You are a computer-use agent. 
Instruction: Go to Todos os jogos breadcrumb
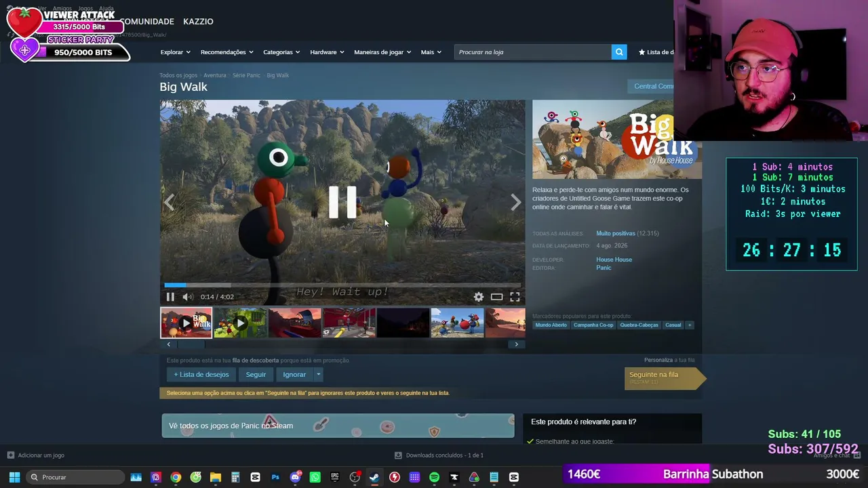click(178, 75)
